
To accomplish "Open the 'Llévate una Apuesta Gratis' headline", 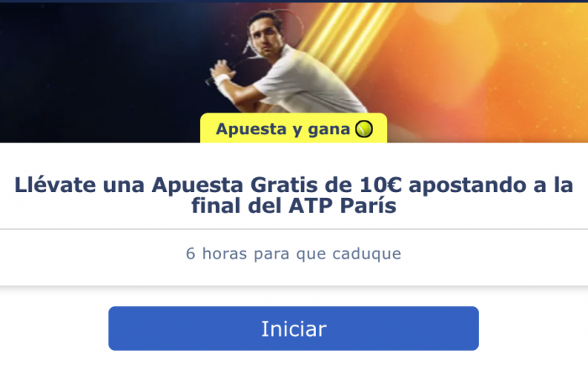I will point(294,195).
